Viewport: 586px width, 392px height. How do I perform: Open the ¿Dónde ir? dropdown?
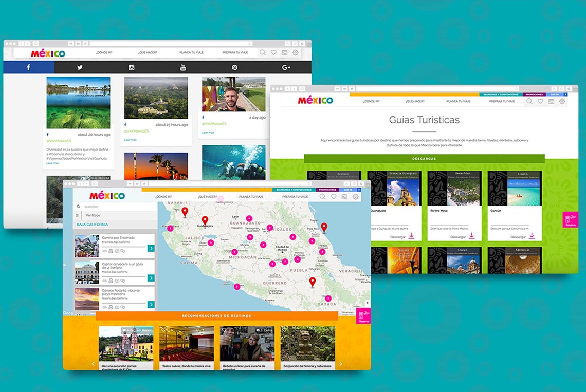tap(164, 197)
